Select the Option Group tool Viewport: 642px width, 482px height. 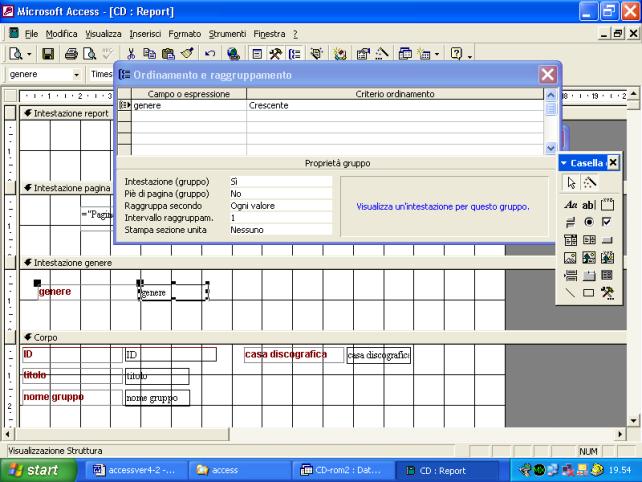tap(607, 204)
